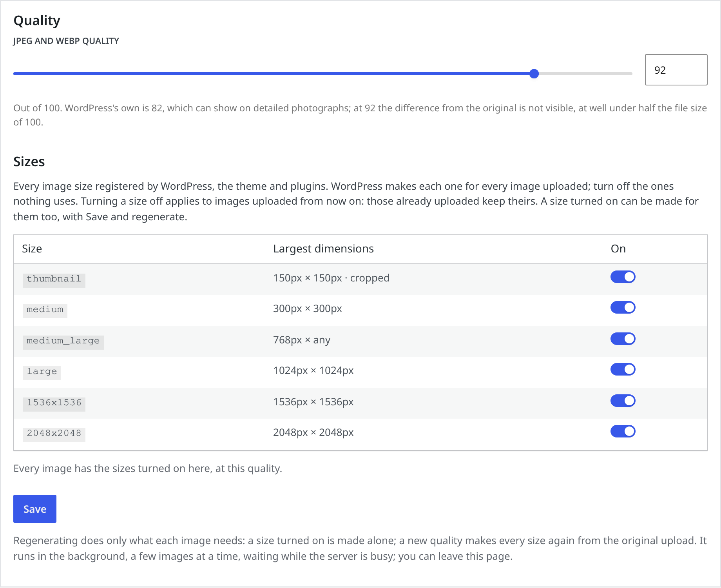Click the 'Sizes' section heading
Image resolution: width=721 pixels, height=588 pixels.
29,162
